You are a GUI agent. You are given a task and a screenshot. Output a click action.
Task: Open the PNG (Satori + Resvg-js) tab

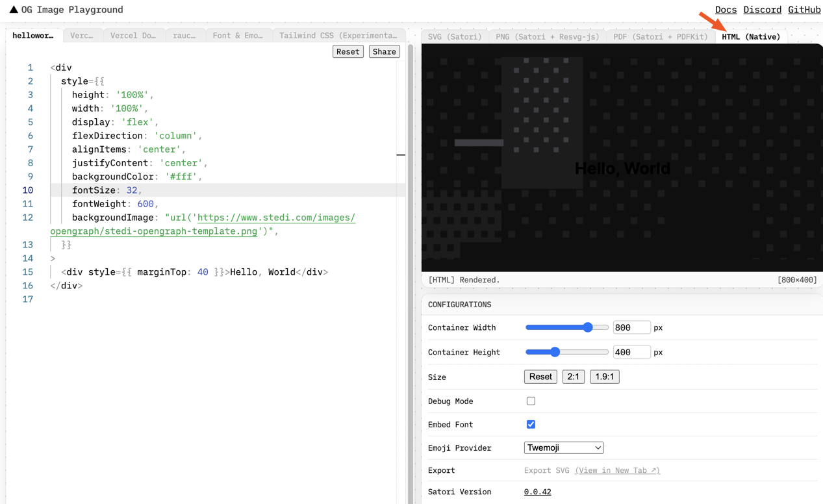548,36
